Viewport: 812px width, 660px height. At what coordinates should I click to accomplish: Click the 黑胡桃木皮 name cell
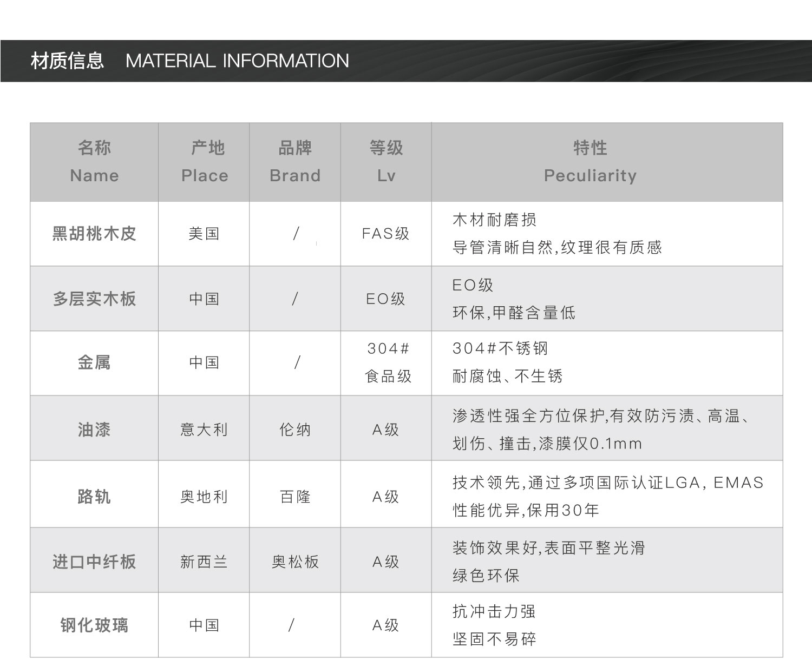(94, 234)
